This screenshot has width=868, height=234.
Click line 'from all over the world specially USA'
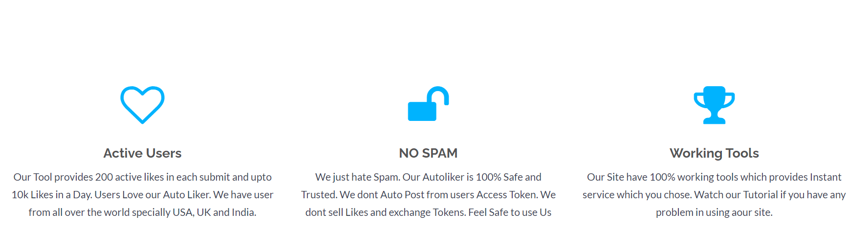pyautogui.click(x=142, y=212)
